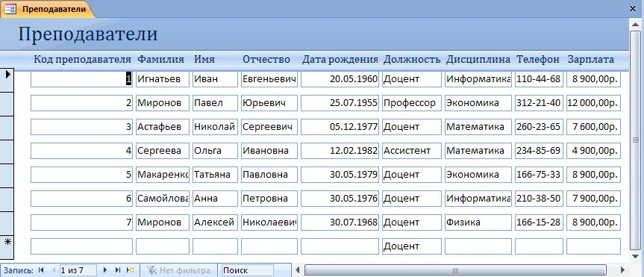
Task: Click the Фамилия column header
Action: point(160,59)
